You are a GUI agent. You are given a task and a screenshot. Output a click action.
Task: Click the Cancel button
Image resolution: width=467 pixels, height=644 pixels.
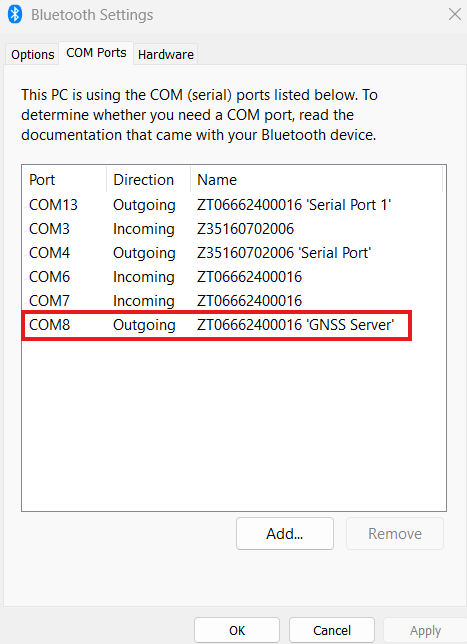click(332, 630)
